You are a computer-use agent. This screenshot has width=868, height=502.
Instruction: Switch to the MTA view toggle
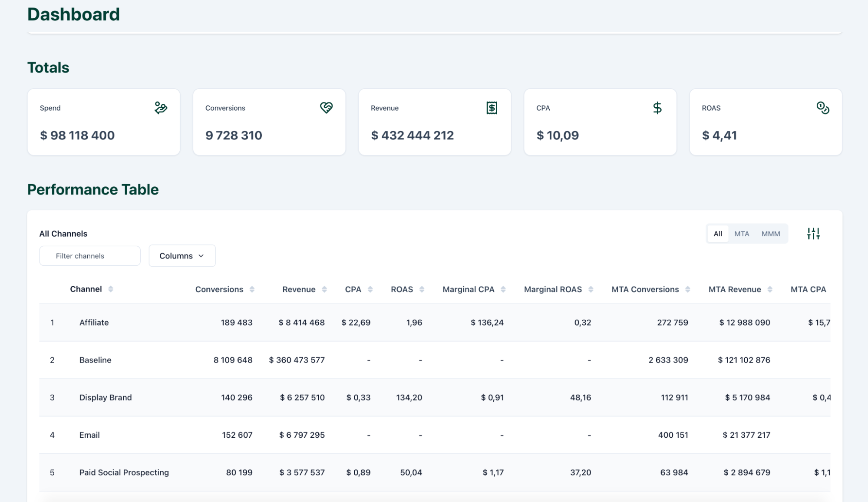coord(742,234)
